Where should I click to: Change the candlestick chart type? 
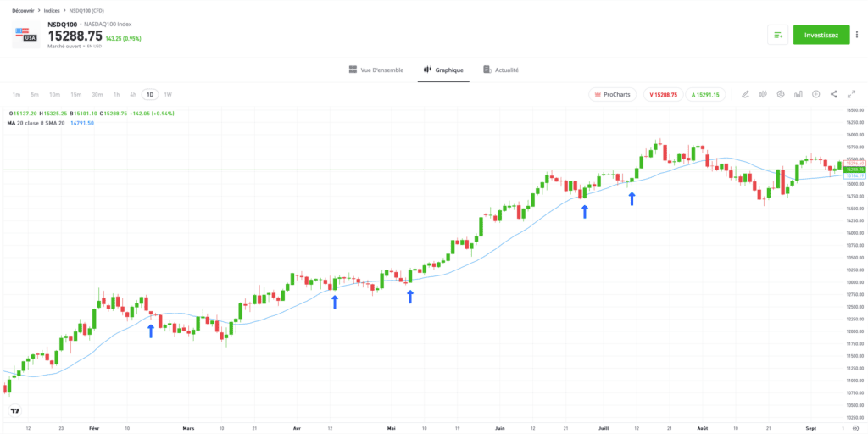click(x=763, y=94)
